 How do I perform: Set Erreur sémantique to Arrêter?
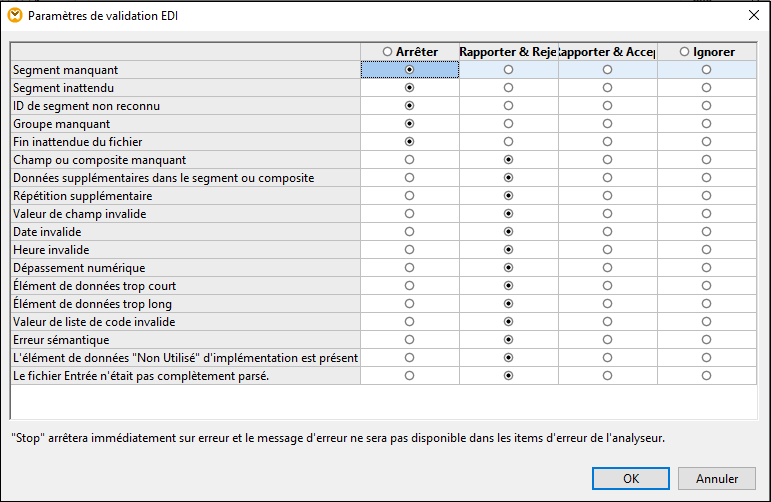409,340
